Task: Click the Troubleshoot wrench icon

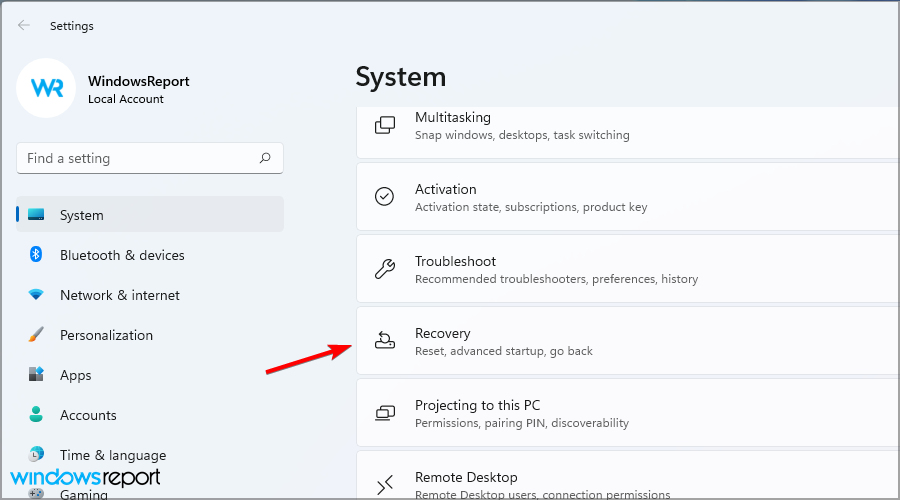Action: [385, 269]
